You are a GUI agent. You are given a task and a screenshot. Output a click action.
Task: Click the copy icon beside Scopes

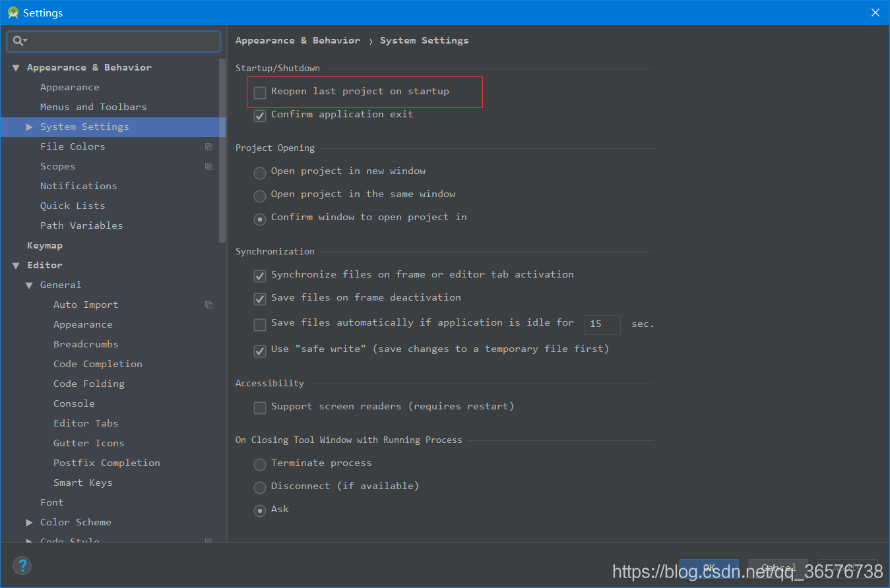pyautogui.click(x=208, y=166)
